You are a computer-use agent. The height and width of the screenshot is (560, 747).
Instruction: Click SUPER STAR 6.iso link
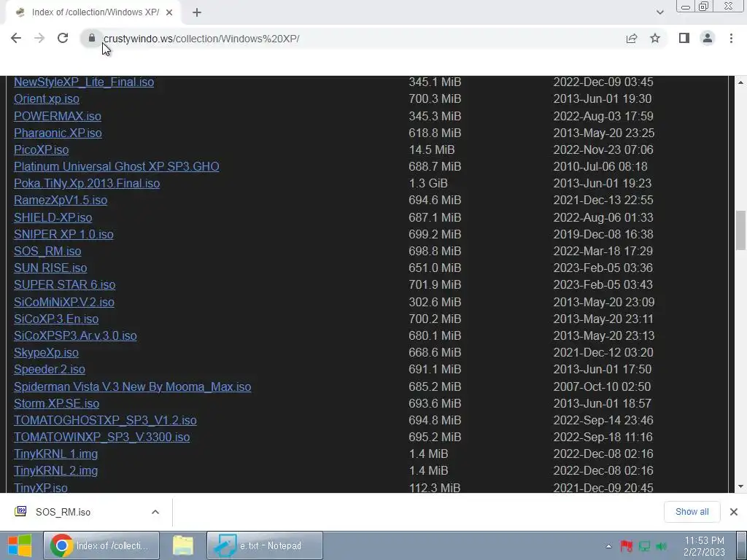[x=65, y=285]
